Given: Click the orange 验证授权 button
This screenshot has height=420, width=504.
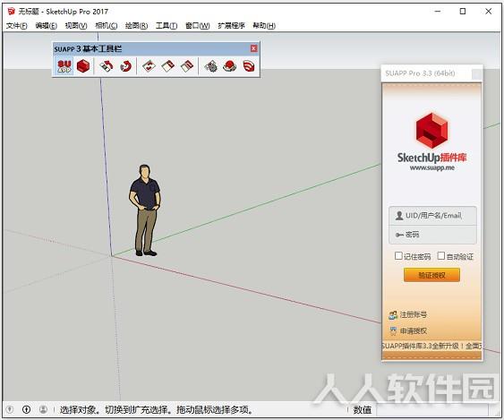Looking at the screenshot, I should point(431,275).
